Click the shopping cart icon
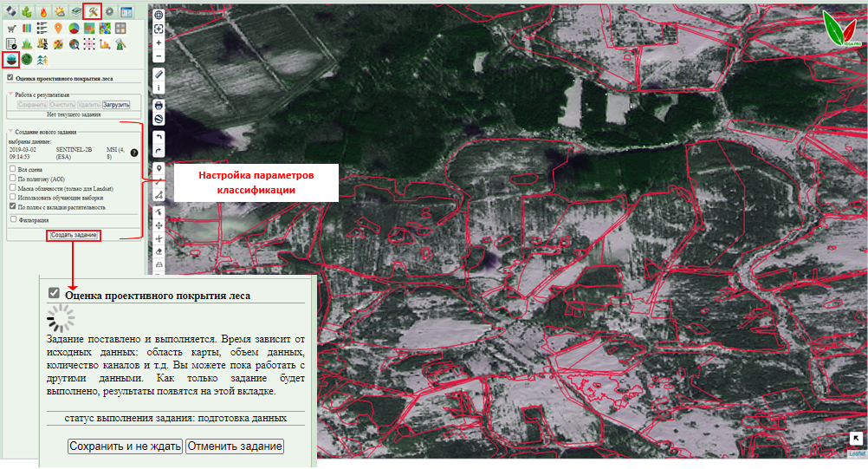 [11, 29]
